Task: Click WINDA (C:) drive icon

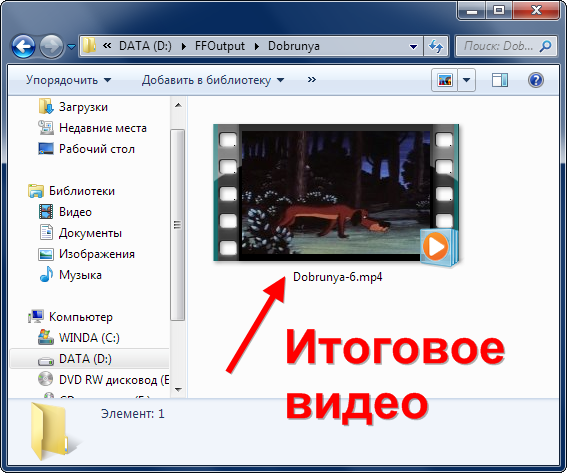Action: tap(46, 337)
